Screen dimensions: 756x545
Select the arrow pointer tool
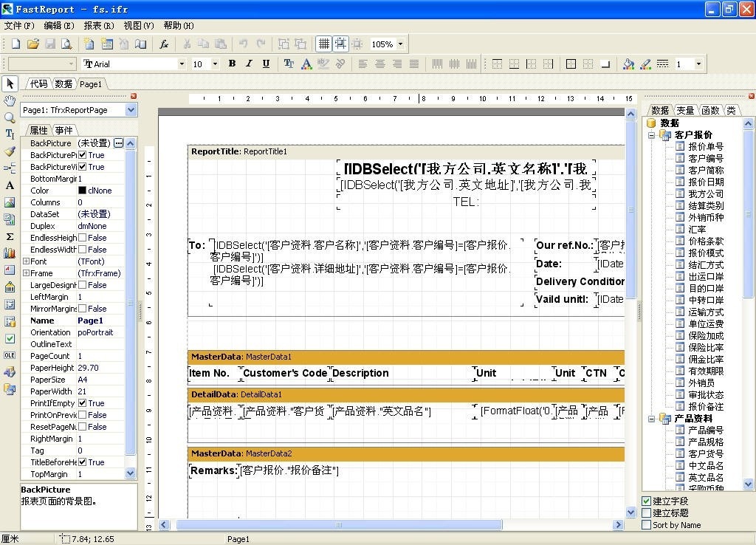10,83
